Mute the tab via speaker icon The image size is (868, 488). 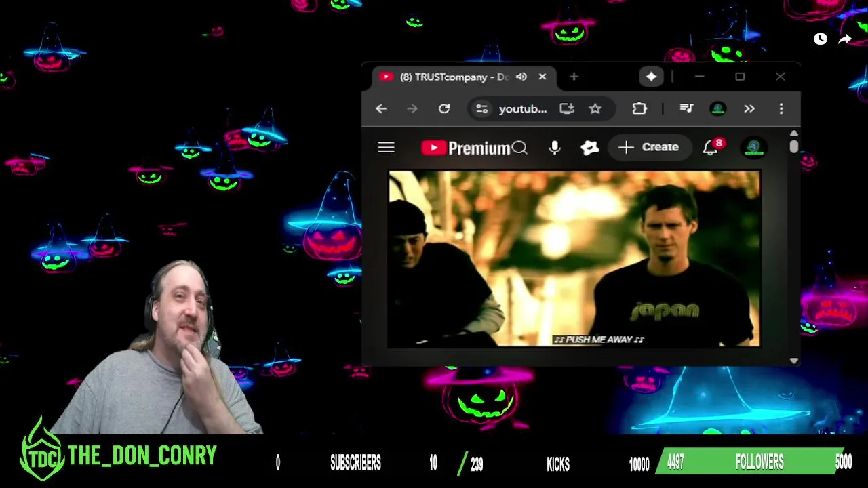click(x=521, y=77)
